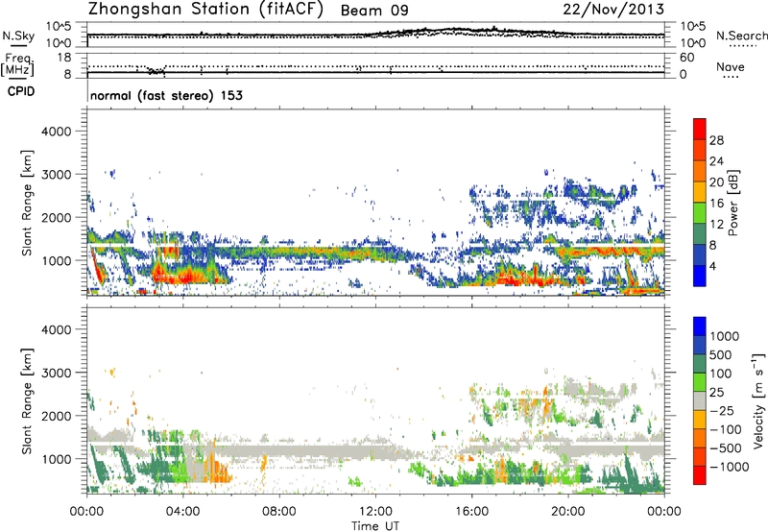Click the '-100' value on Velocity colorbar
Image resolution: width=768 pixels, height=532 pixels.
pos(726,429)
